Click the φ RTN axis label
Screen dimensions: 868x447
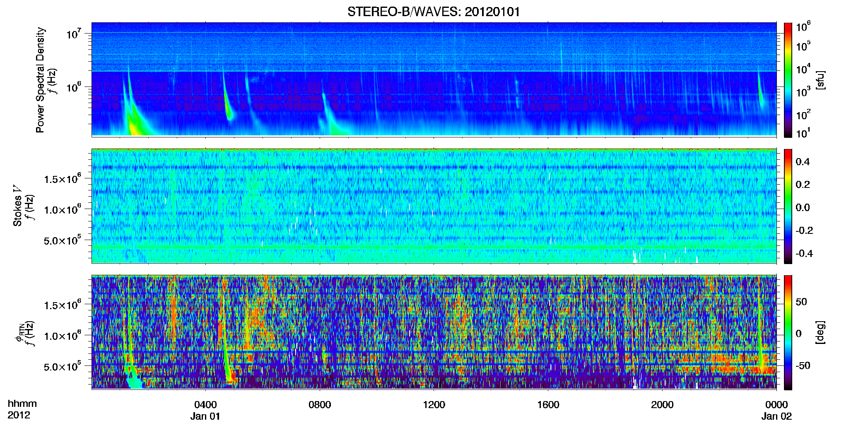point(19,332)
